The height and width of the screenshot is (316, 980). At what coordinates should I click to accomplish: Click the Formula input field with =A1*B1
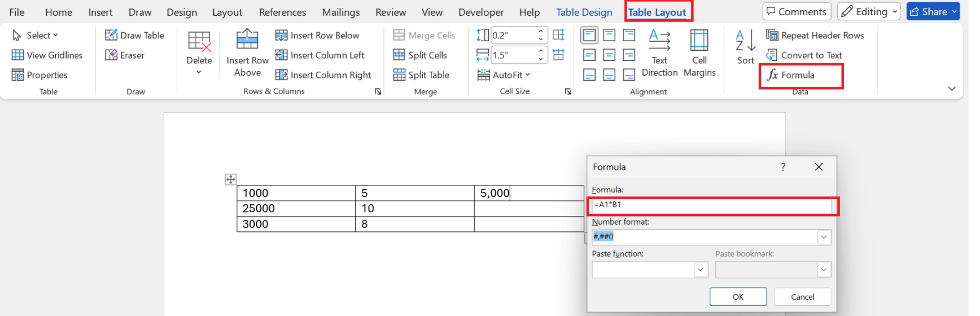click(711, 205)
